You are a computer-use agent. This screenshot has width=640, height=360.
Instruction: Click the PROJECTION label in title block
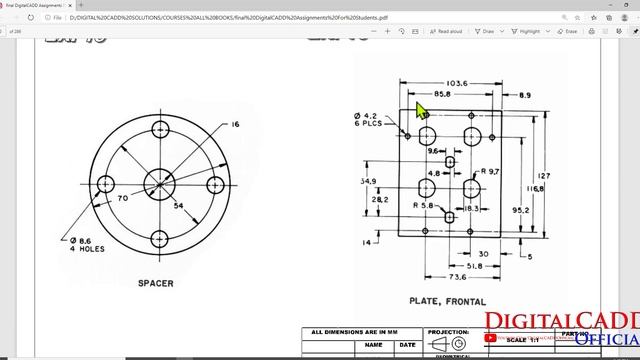448,332
